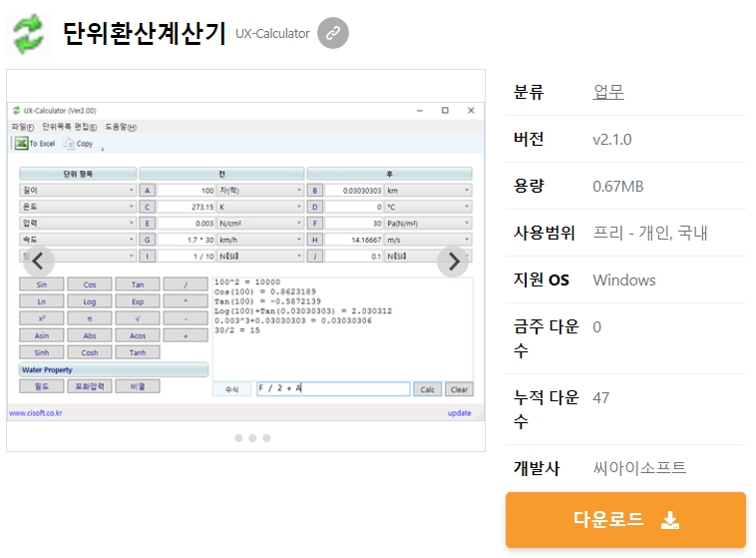The image size is (756, 558).
Task: Click the formula input field containing F / 2 + A
Action: [x=333, y=388]
